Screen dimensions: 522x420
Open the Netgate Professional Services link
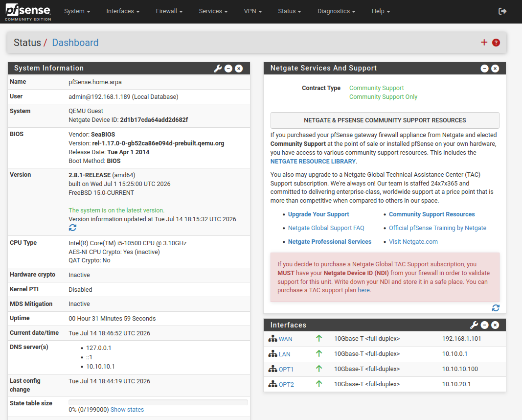(330, 242)
